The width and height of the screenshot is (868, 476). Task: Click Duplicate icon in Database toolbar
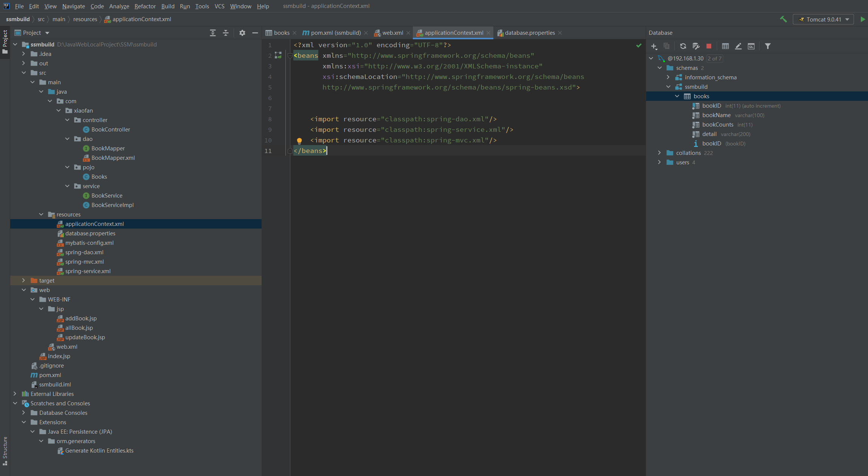(x=666, y=46)
